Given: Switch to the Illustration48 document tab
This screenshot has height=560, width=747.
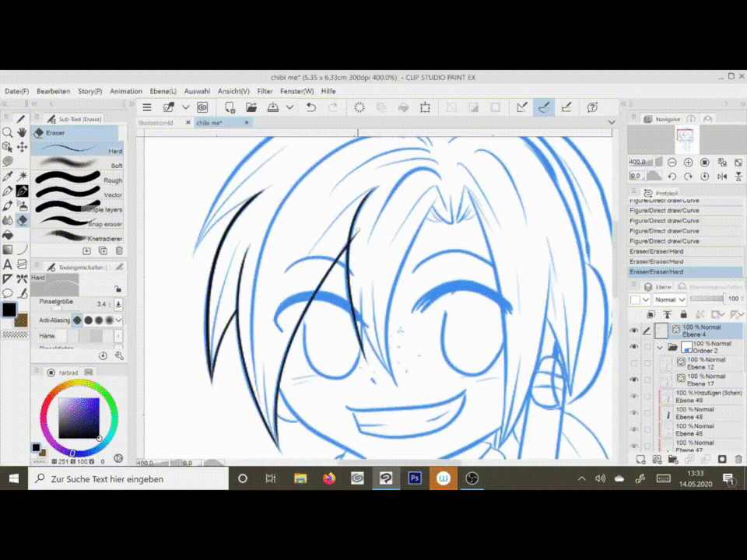Looking at the screenshot, I should (157, 123).
